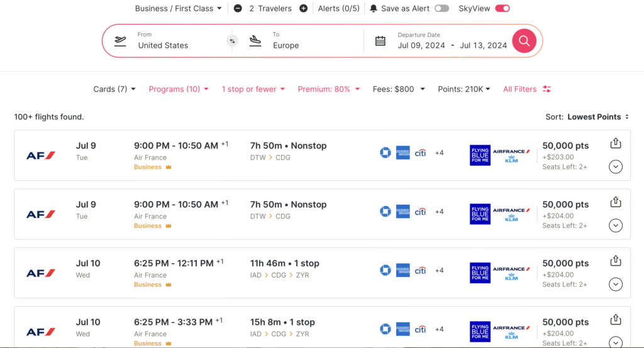This screenshot has height=348, width=644.
Task: Share the 11h 46m IAD flight
Action: (615, 261)
